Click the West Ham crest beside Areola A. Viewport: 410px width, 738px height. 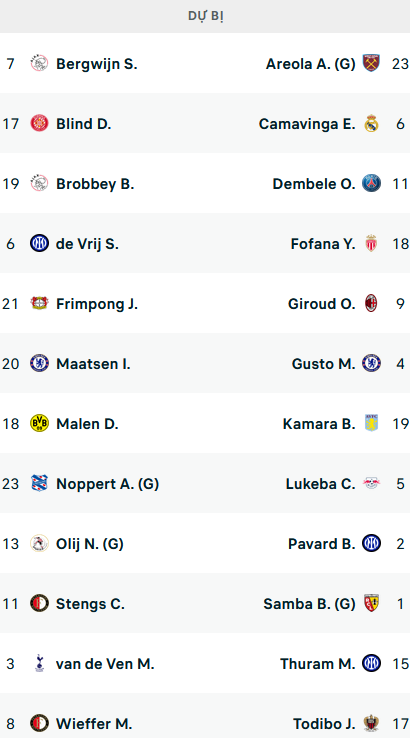click(x=371, y=63)
